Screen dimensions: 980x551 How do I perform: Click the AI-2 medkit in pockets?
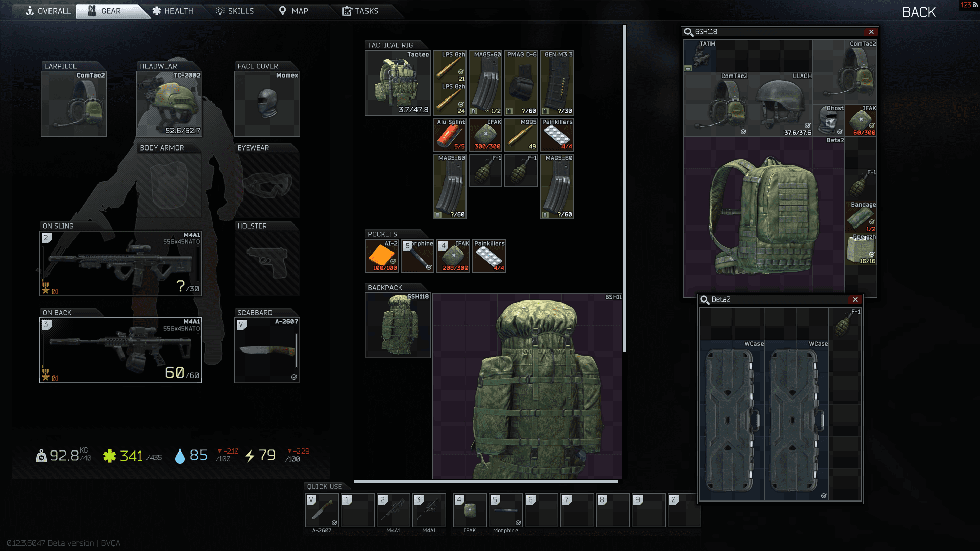[382, 256]
